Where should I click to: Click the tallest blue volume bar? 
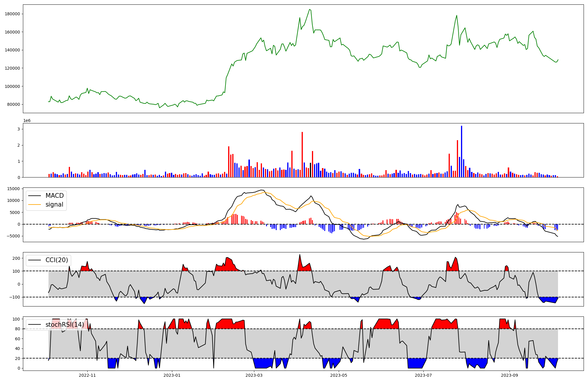pos(462,152)
